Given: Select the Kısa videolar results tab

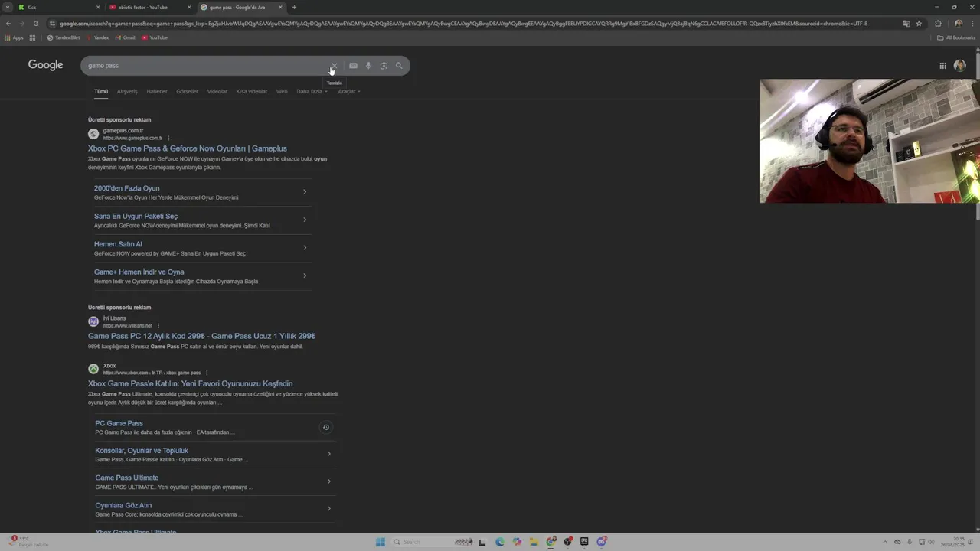Looking at the screenshot, I should tap(252, 92).
